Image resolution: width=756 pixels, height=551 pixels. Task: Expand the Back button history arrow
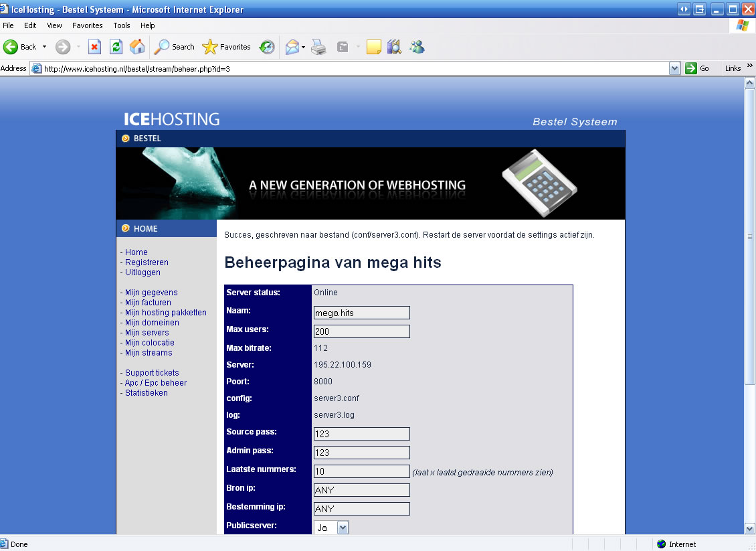point(45,47)
